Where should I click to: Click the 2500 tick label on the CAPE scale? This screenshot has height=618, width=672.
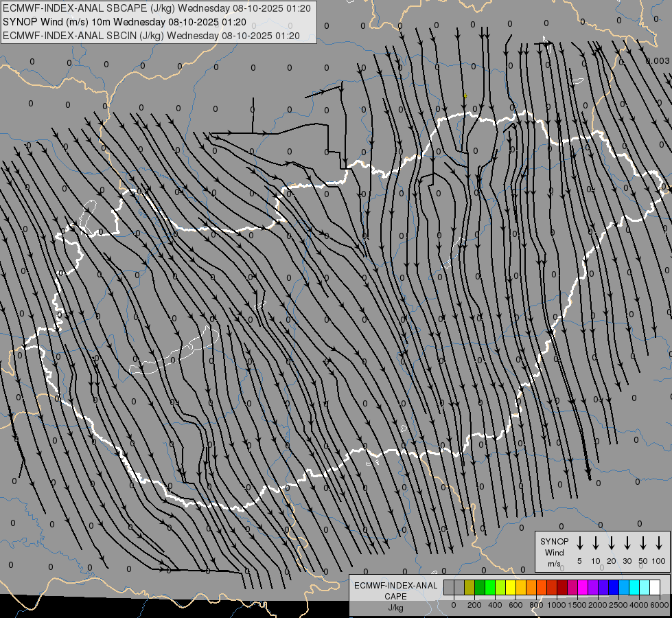618,605
